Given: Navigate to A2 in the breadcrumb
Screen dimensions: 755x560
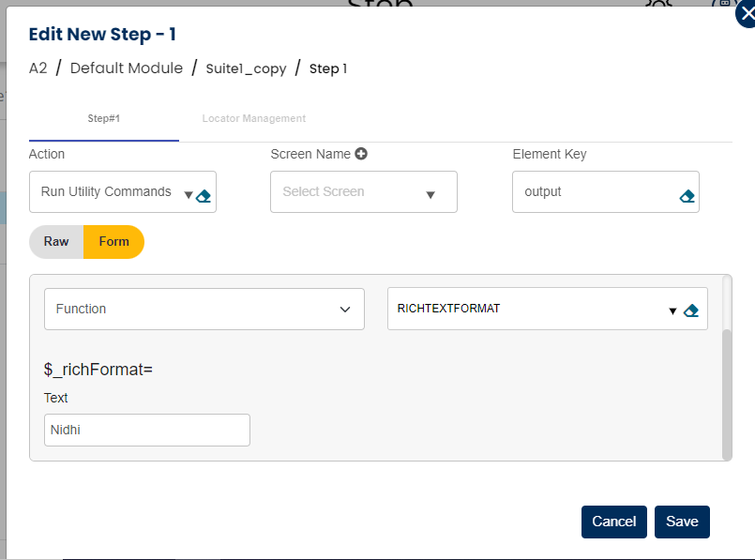Looking at the screenshot, I should 38,68.
